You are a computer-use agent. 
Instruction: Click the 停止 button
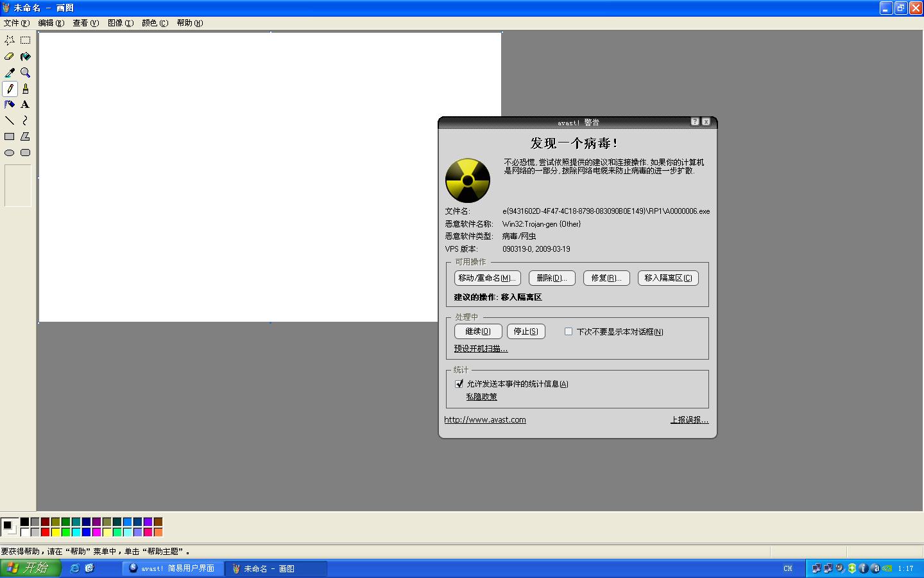coord(526,331)
